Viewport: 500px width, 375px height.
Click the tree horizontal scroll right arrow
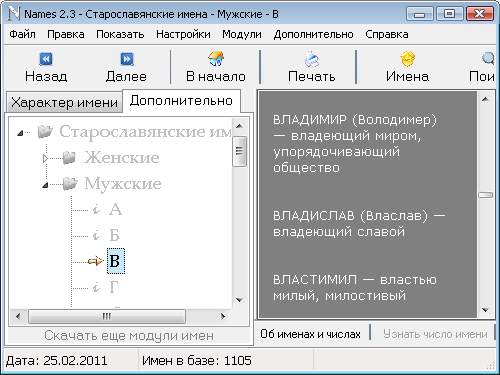(x=223, y=316)
